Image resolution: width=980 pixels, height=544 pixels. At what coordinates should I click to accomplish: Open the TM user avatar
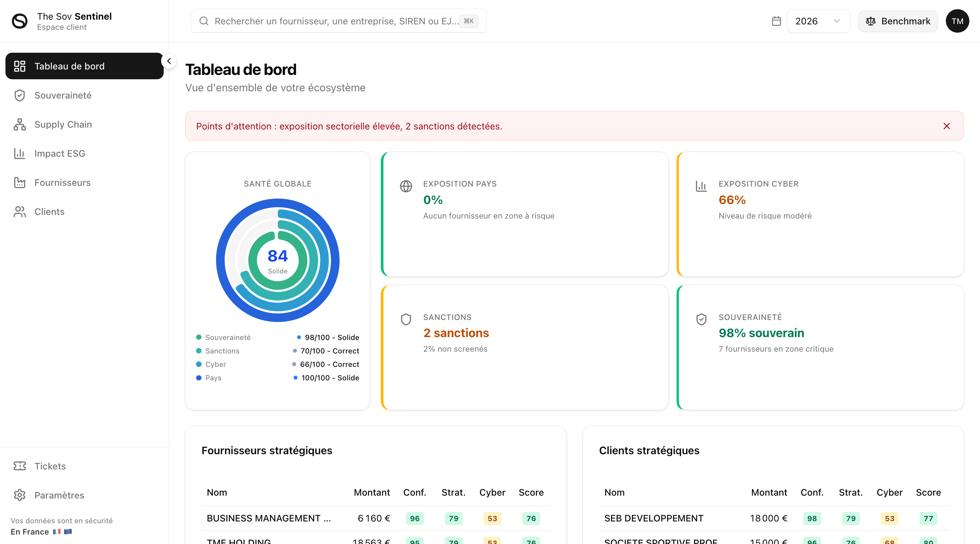click(x=957, y=21)
